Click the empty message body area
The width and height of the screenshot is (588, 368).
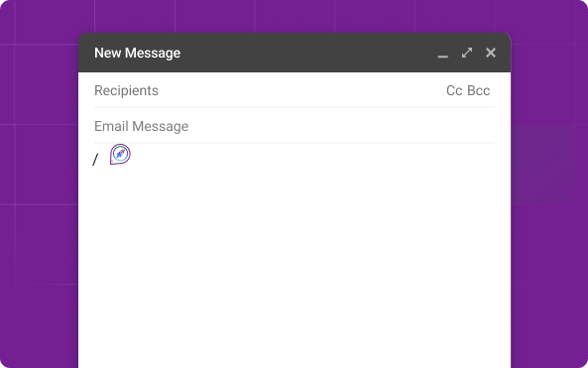click(x=294, y=263)
